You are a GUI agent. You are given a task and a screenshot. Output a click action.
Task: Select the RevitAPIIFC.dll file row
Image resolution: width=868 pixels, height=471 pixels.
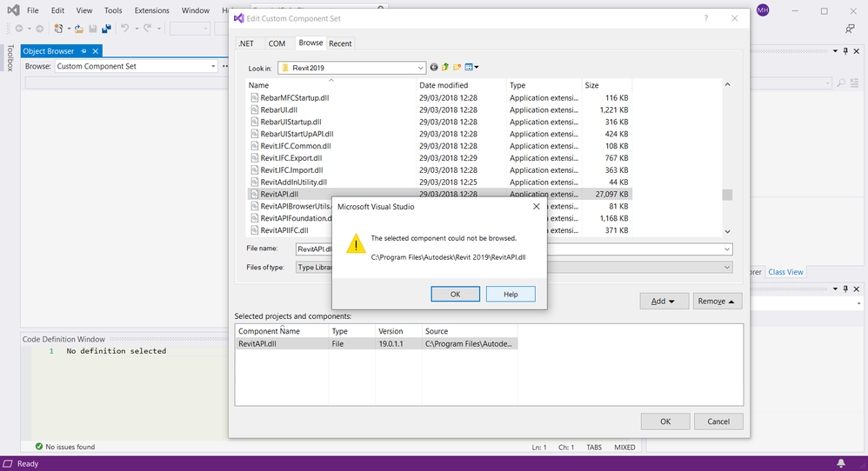[x=439, y=230]
